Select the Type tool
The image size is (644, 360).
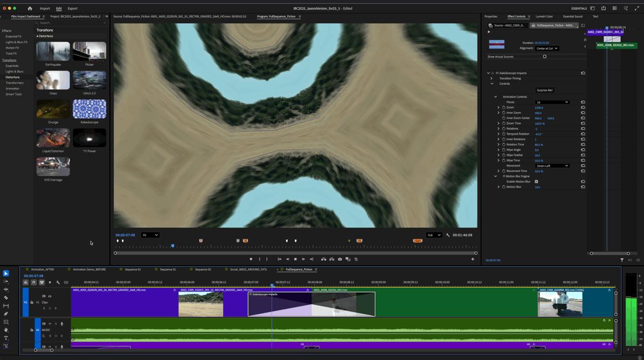(6, 338)
